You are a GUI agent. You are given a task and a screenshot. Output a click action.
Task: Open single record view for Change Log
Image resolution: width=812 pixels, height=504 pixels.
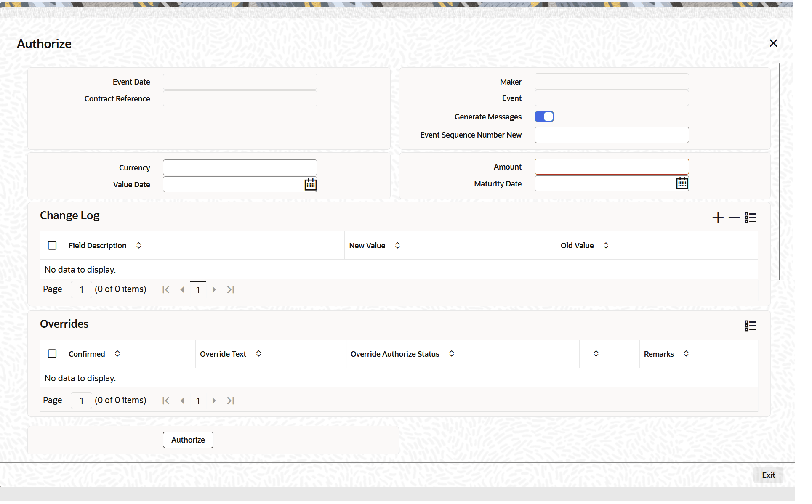[x=750, y=218]
